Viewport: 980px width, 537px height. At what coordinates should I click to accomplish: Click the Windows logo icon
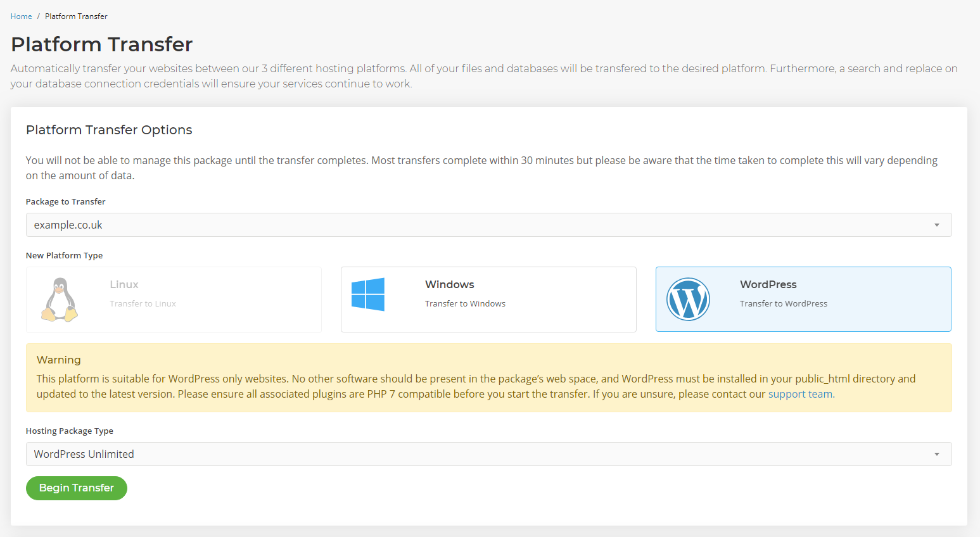(368, 294)
